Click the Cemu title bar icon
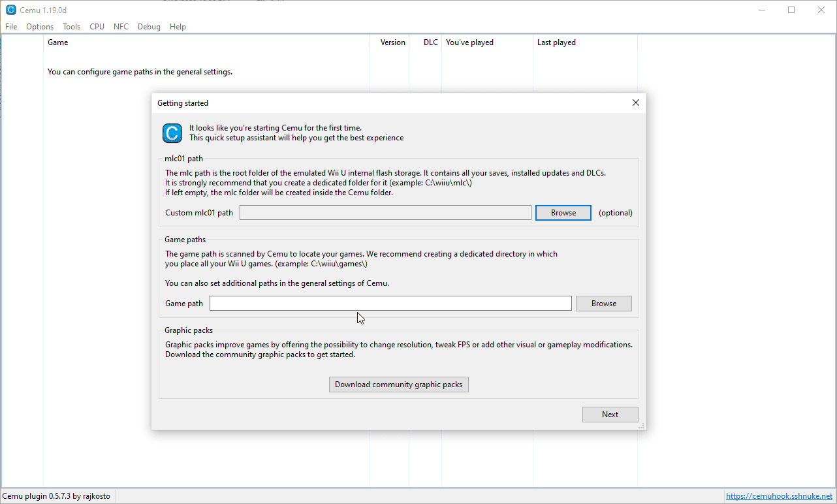The height and width of the screenshot is (504, 837). pyautogui.click(x=10, y=10)
